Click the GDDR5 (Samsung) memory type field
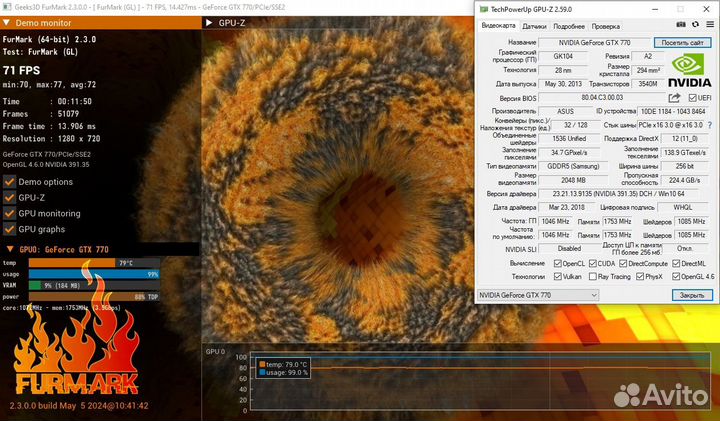The image size is (720, 421). click(573, 166)
